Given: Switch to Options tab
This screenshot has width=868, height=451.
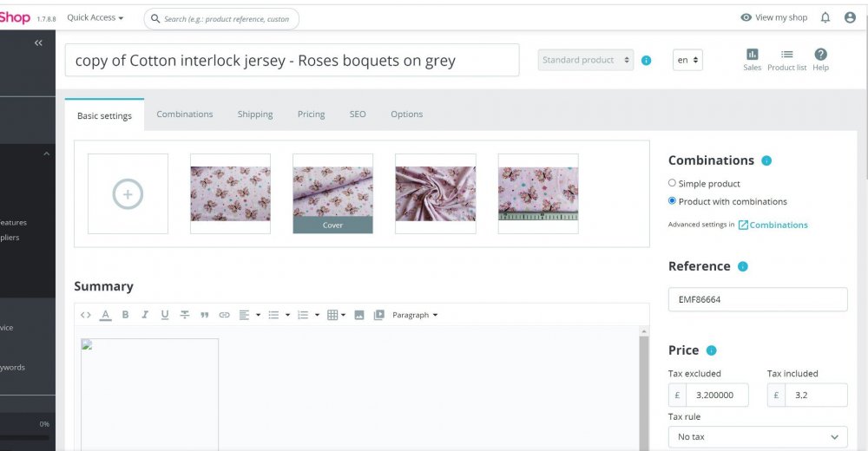Looking at the screenshot, I should pyautogui.click(x=407, y=114).
